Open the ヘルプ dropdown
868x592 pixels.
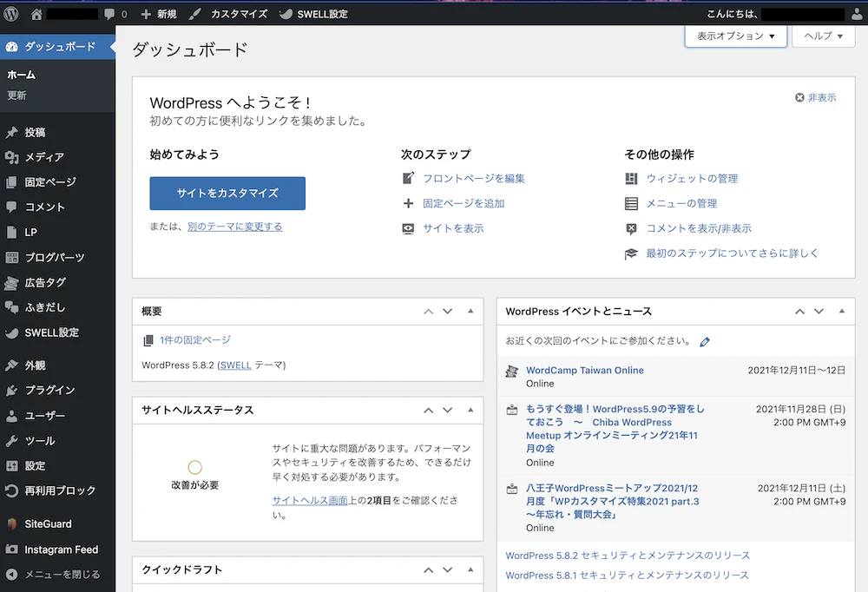point(823,36)
